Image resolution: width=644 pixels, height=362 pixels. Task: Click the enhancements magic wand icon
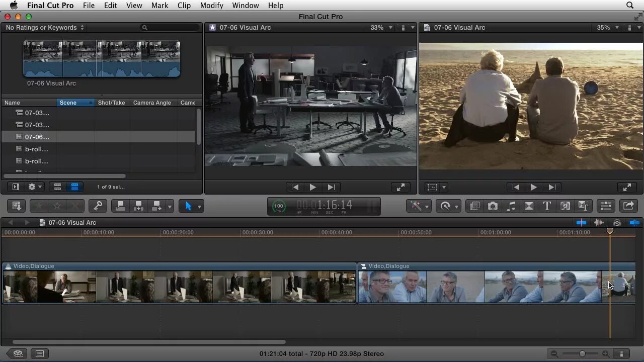[x=416, y=206]
